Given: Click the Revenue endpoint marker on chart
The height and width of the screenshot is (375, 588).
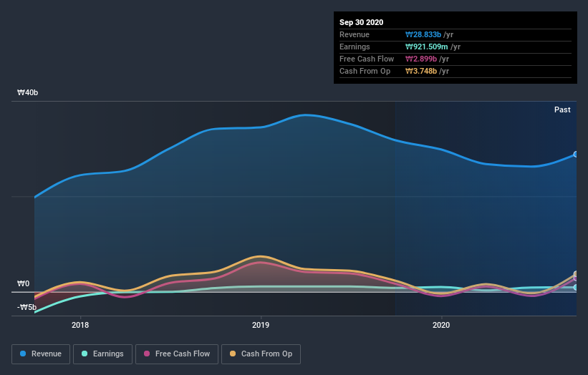Looking at the screenshot, I should tap(576, 155).
